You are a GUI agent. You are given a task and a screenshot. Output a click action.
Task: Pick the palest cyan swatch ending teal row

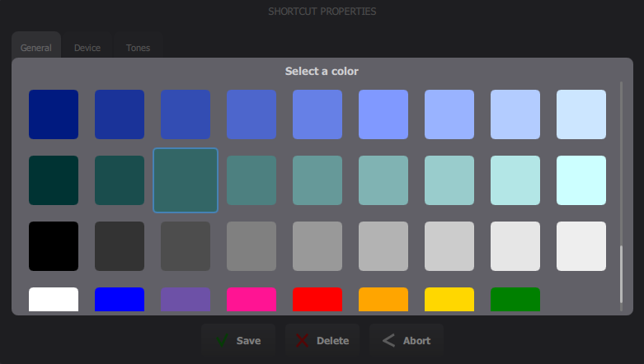pos(581,180)
